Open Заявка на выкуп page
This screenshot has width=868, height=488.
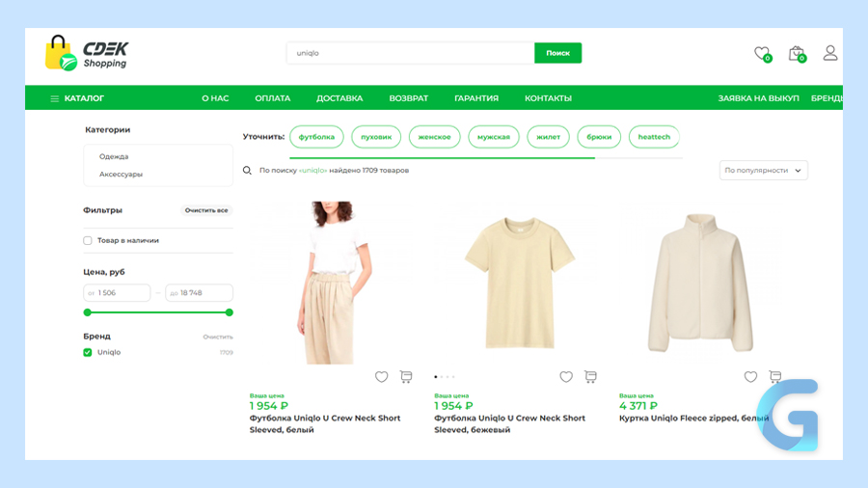(758, 98)
